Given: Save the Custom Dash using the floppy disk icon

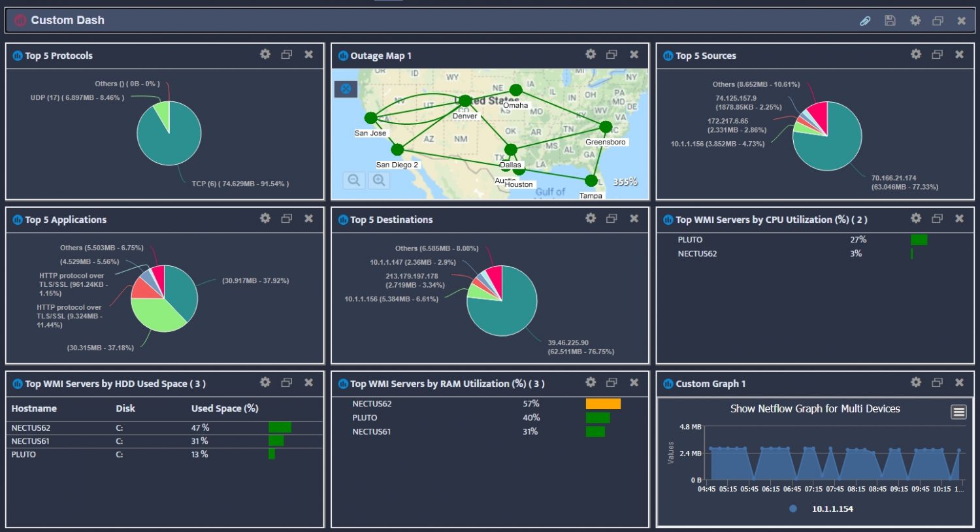Looking at the screenshot, I should tap(889, 20).
